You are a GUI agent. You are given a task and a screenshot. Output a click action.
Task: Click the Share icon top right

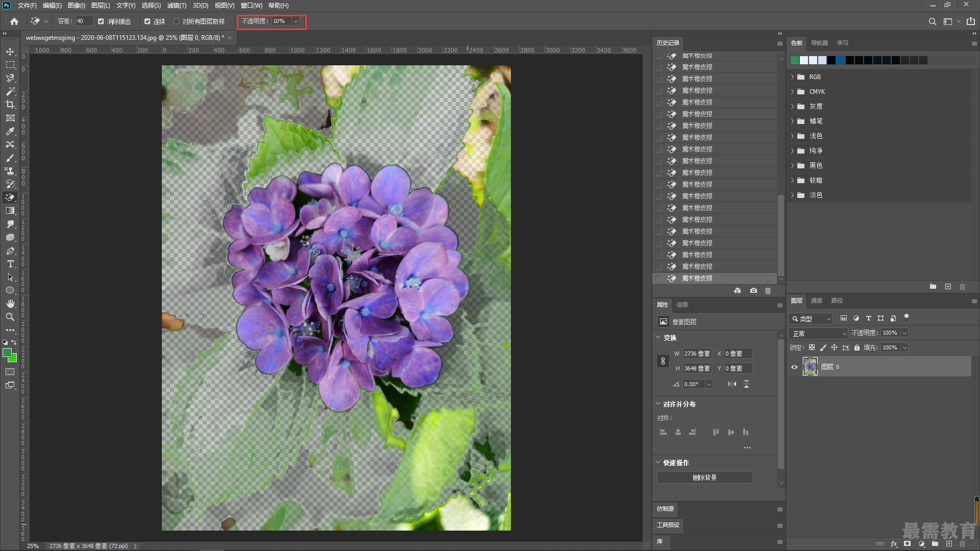pyautogui.click(x=970, y=21)
